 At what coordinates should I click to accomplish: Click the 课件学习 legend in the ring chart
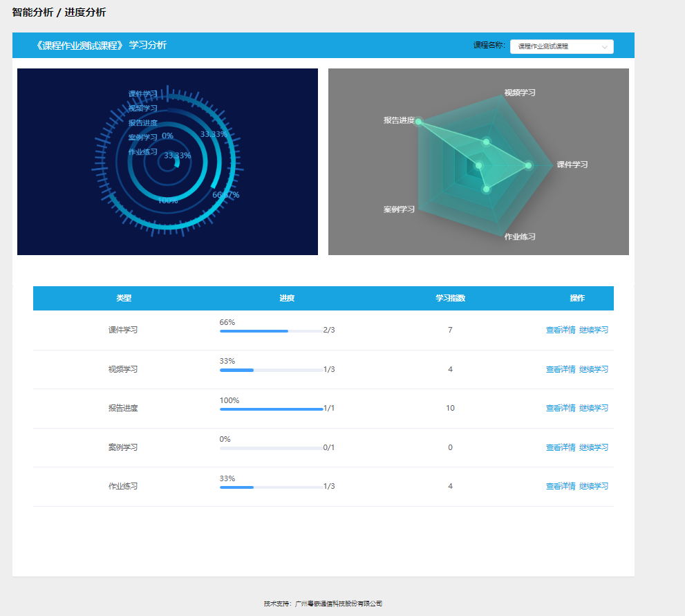[x=142, y=94]
